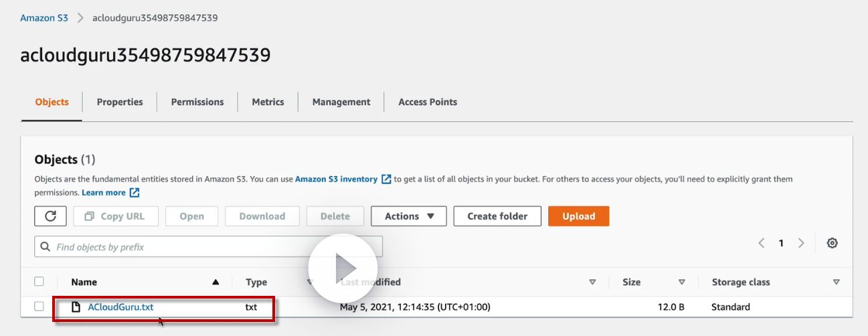868x336 pixels.
Task: Click the Upload button
Action: 579,216
